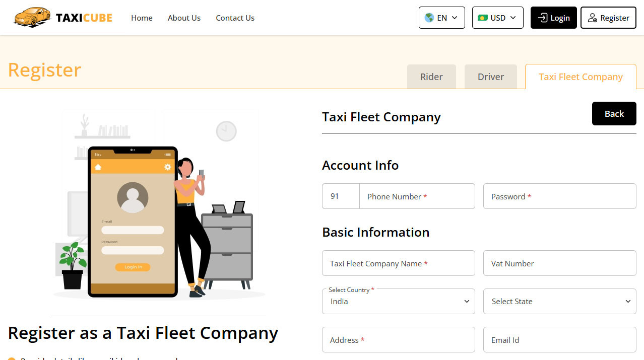Open the USD currency dropdown
The width and height of the screenshot is (644, 360).
pyautogui.click(x=497, y=17)
